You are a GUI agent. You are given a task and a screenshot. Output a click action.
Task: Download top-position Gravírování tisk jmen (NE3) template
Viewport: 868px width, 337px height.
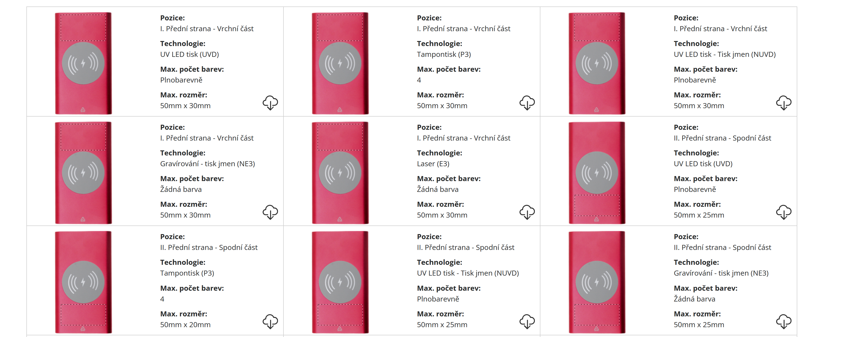coord(270,212)
